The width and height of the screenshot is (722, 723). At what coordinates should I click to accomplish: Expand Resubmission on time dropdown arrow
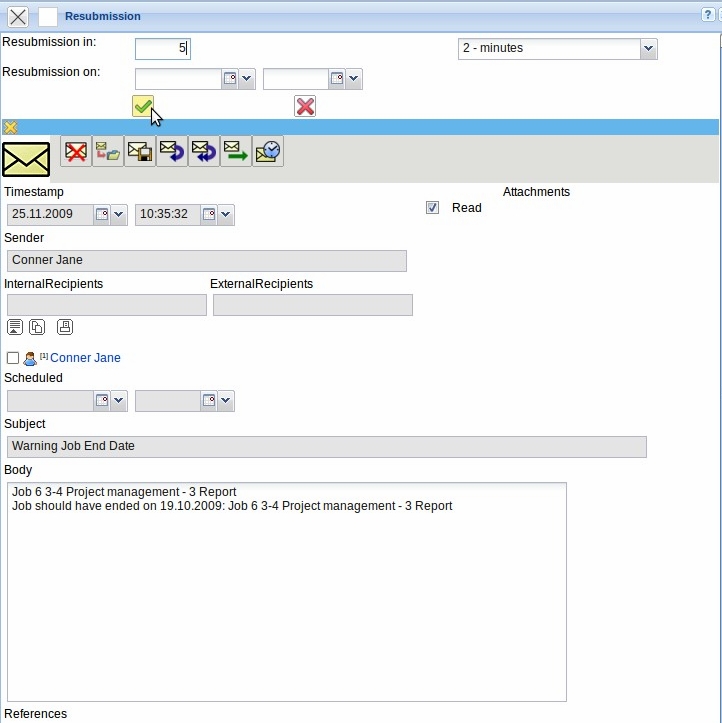(x=354, y=78)
